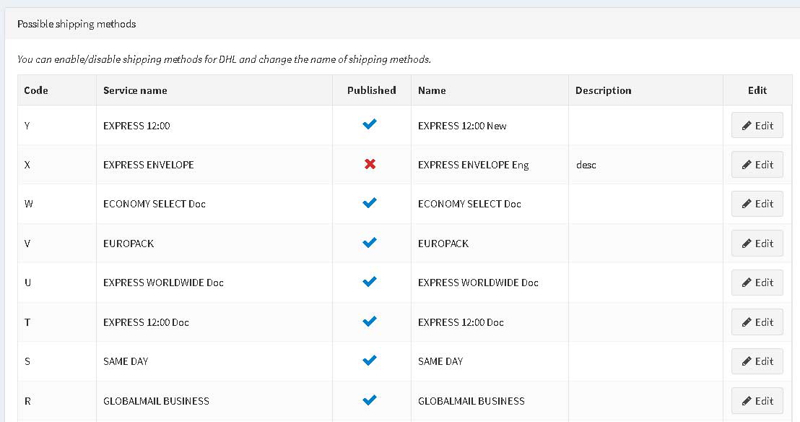Click red X published icon for EXPRESS ENVELOPE
This screenshot has width=800, height=422.
pyautogui.click(x=370, y=164)
